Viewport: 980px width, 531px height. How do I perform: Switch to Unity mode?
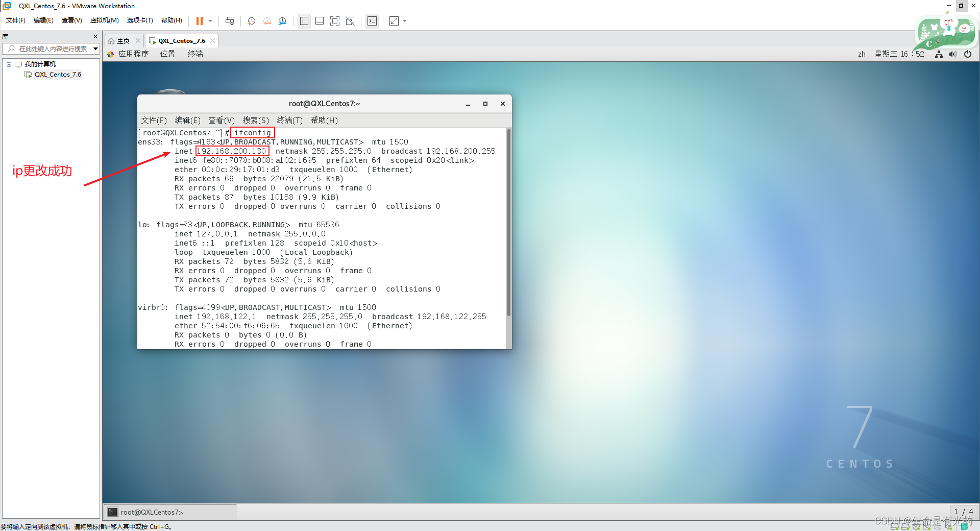350,21
